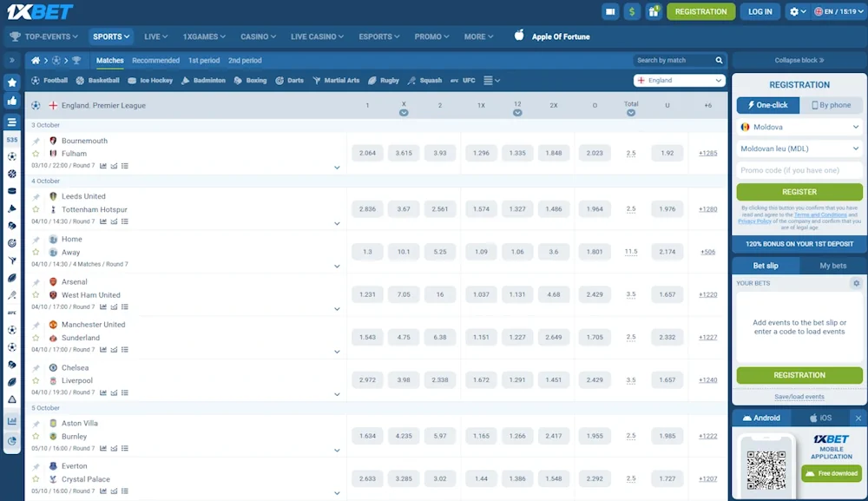Select odds 2.064 for Bournemouth win
This screenshot has width=868, height=501.
[x=367, y=153]
